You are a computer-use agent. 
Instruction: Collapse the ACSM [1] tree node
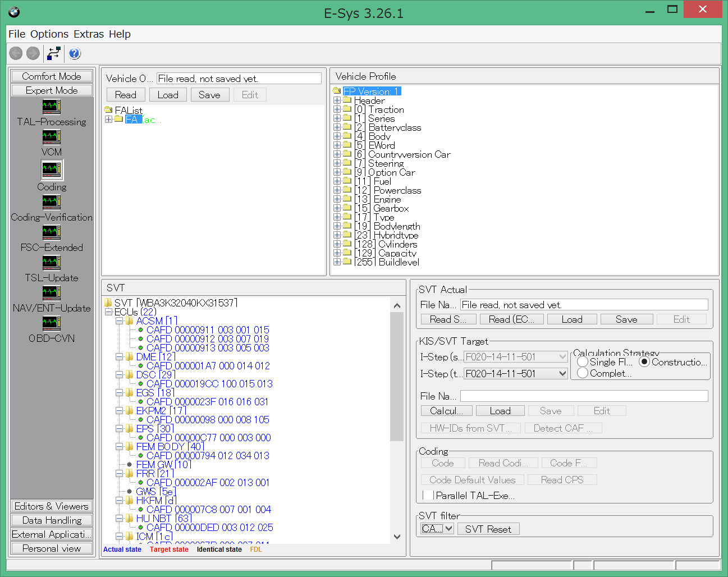[x=120, y=320]
